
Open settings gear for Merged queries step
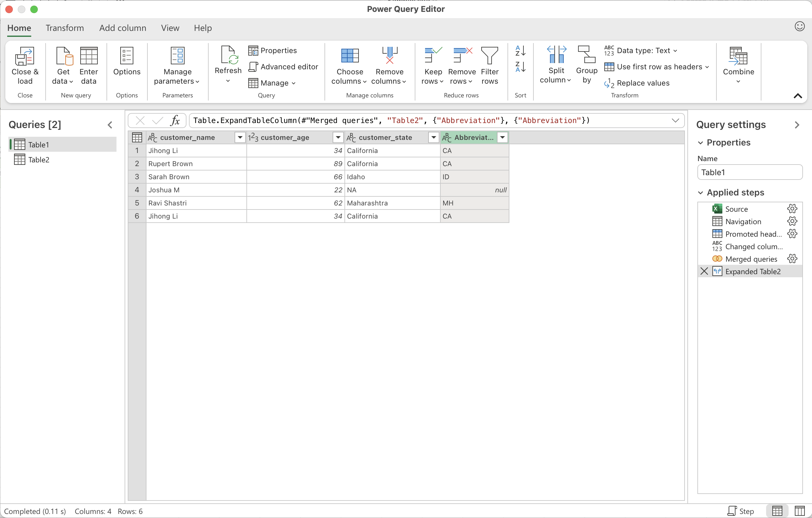(x=792, y=259)
